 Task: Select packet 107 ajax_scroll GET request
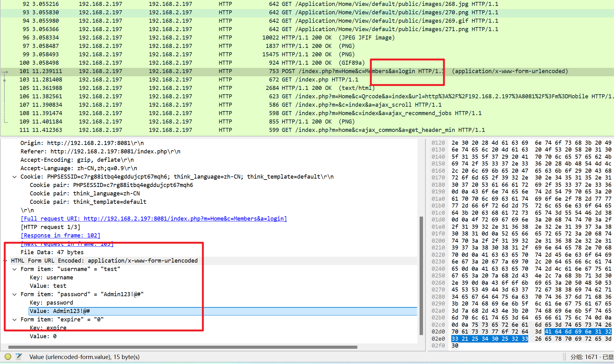[307, 105]
